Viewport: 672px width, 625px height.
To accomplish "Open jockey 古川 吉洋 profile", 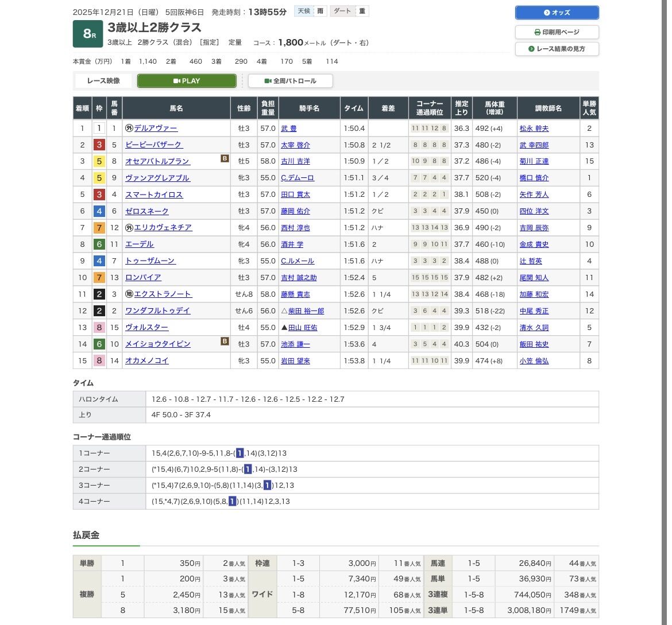I will point(295,161).
